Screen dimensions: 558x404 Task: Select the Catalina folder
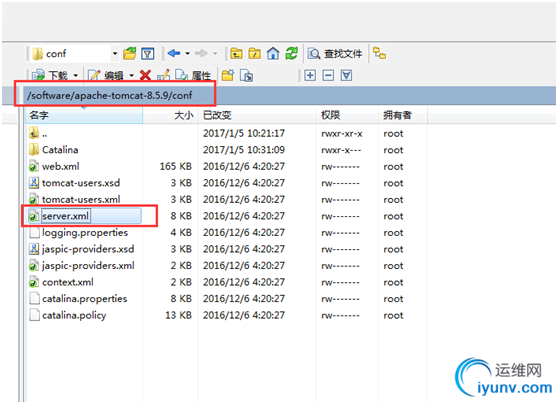point(60,150)
